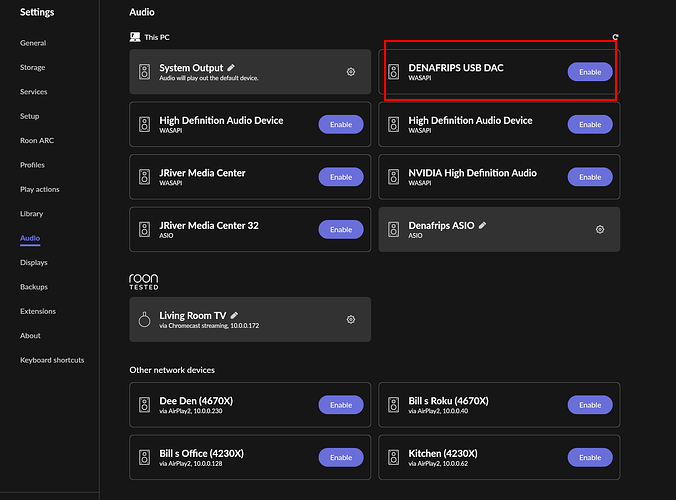Click the Other network devices heading

[172, 370]
